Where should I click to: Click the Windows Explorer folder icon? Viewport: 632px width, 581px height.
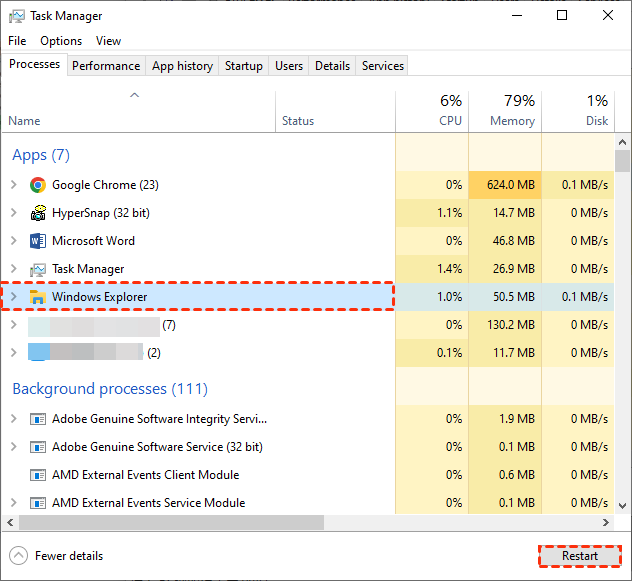38,297
